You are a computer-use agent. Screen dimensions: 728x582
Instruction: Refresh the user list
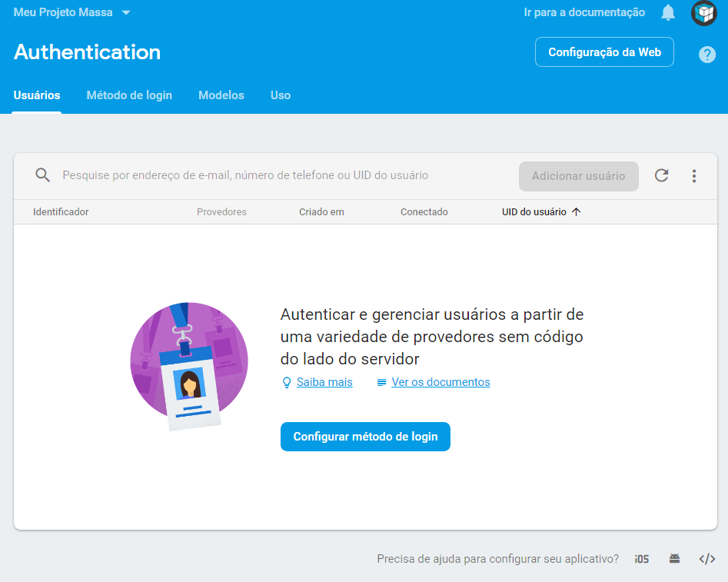click(x=661, y=175)
